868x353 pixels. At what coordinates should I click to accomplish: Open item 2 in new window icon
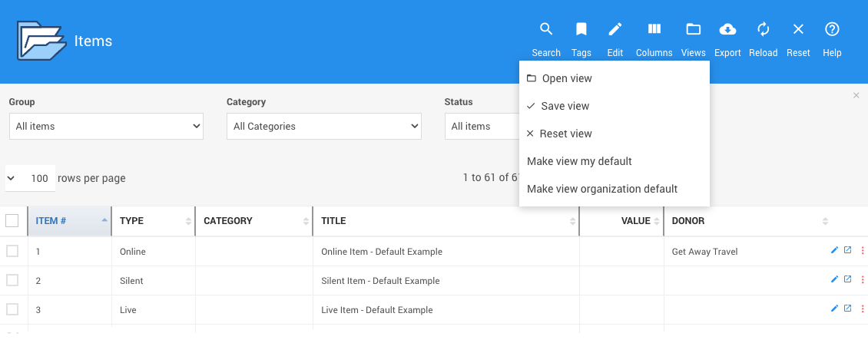(847, 279)
